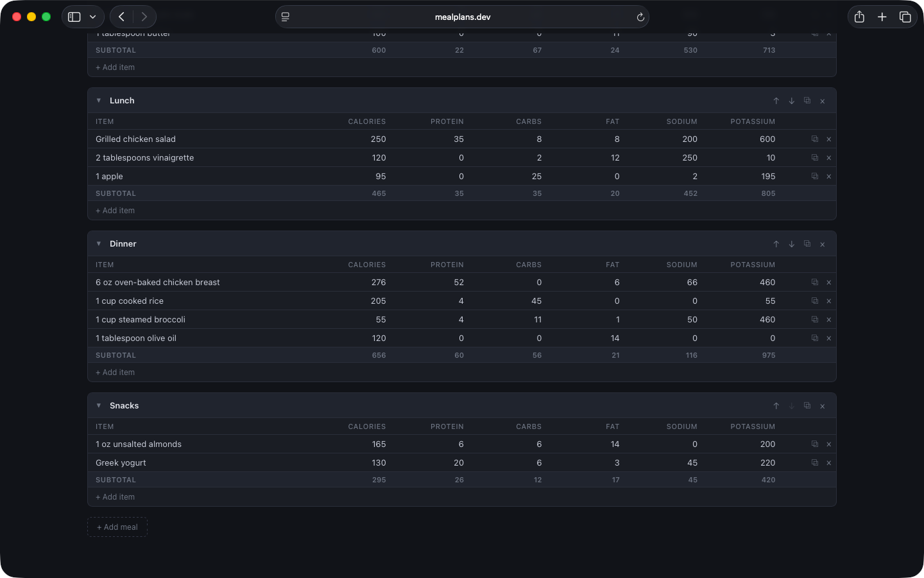Viewport: 924px width, 578px height.
Task: Reload the mealplans.dev page
Action: pyautogui.click(x=640, y=17)
